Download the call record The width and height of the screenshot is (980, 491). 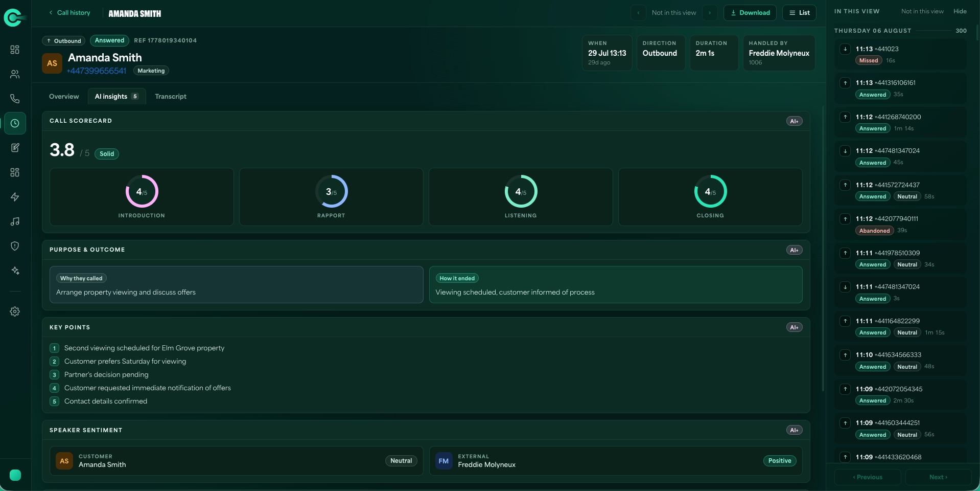pyautogui.click(x=750, y=13)
